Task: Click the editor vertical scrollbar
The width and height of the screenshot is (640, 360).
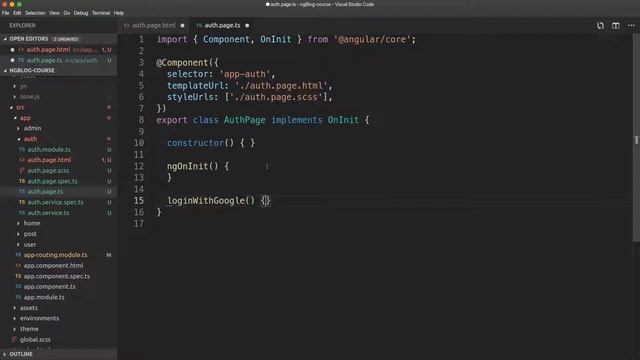Action: coord(636,139)
